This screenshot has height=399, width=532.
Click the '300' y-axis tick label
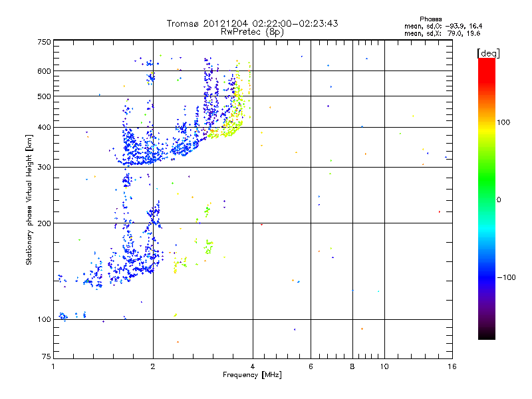pos(44,168)
